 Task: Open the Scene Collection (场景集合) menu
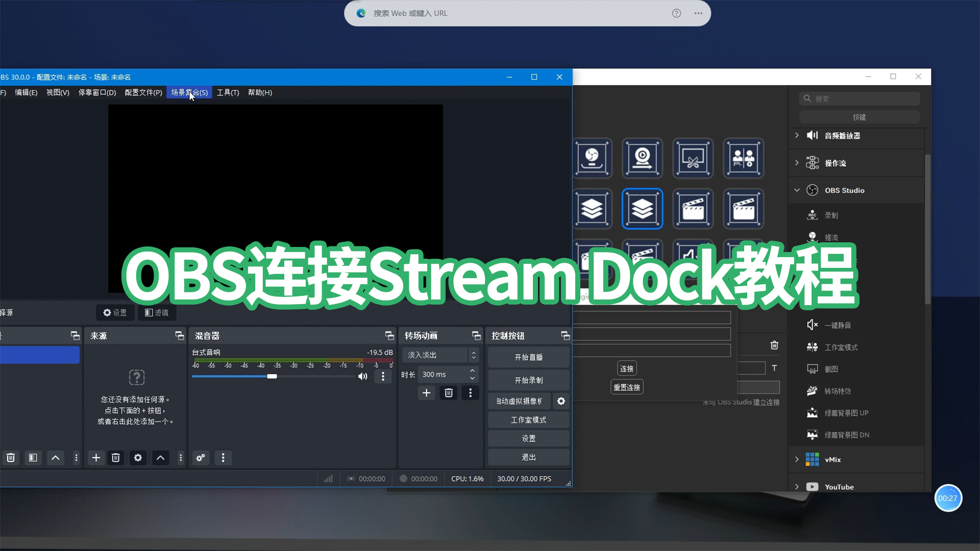point(189,92)
